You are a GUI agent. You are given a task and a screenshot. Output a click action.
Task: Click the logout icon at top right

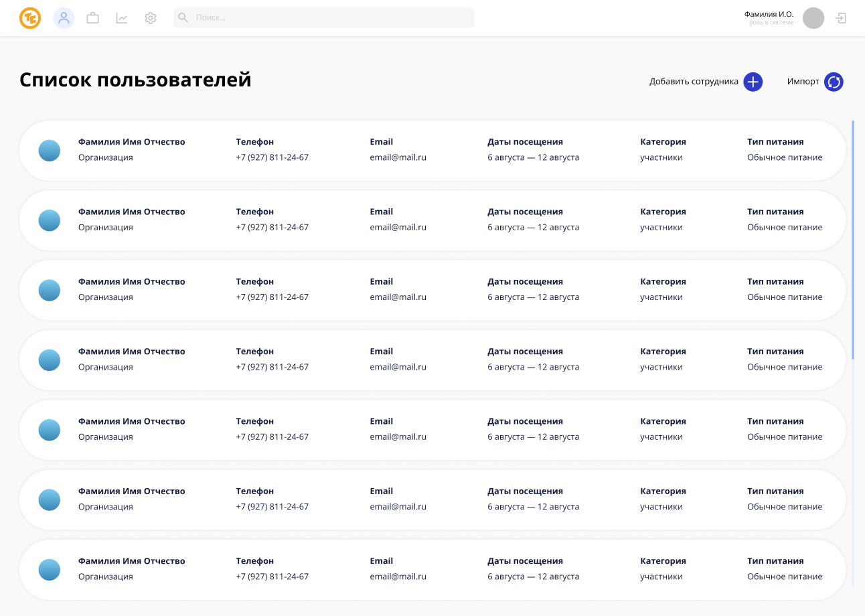[841, 18]
